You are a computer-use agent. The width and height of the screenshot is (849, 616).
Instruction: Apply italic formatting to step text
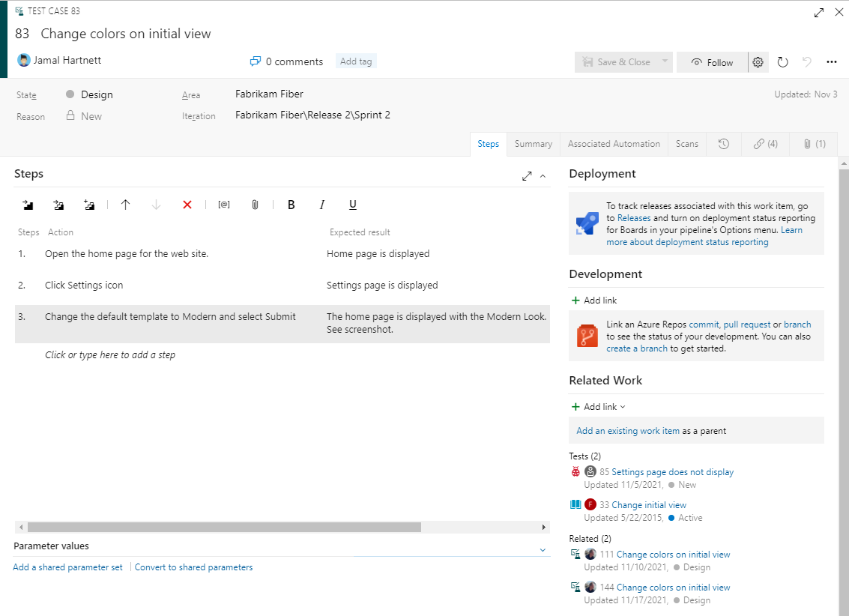(321, 204)
